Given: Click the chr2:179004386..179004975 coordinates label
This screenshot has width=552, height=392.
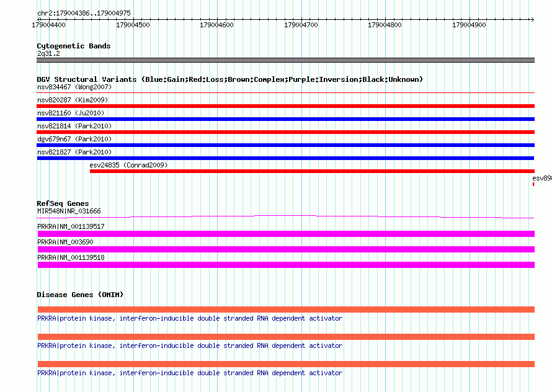Looking at the screenshot, I should click(x=84, y=13).
